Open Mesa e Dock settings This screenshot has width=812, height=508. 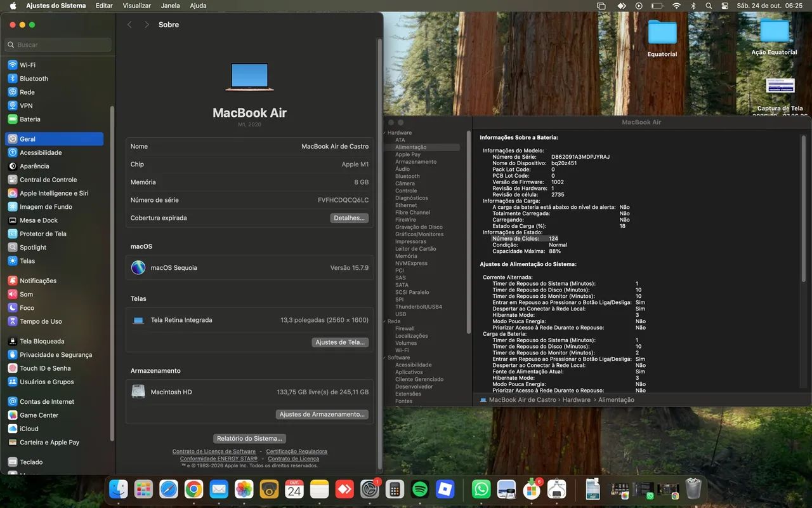click(54, 220)
